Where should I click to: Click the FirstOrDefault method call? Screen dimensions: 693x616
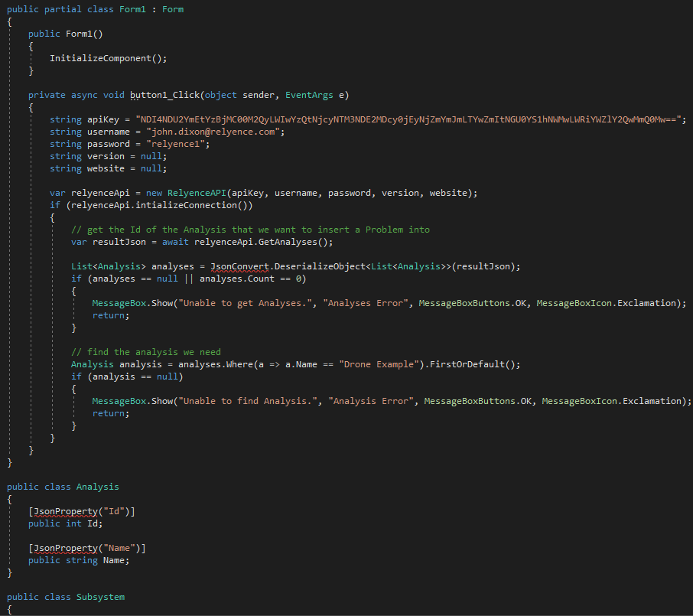pos(470,364)
